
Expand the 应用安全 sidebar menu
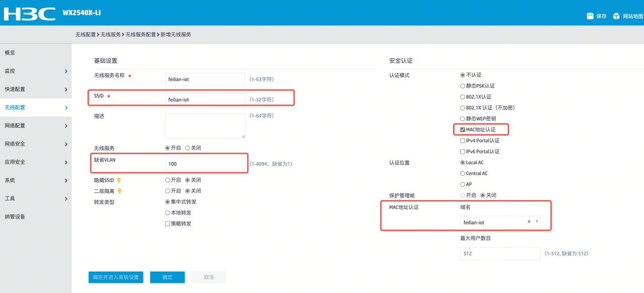[36, 162]
